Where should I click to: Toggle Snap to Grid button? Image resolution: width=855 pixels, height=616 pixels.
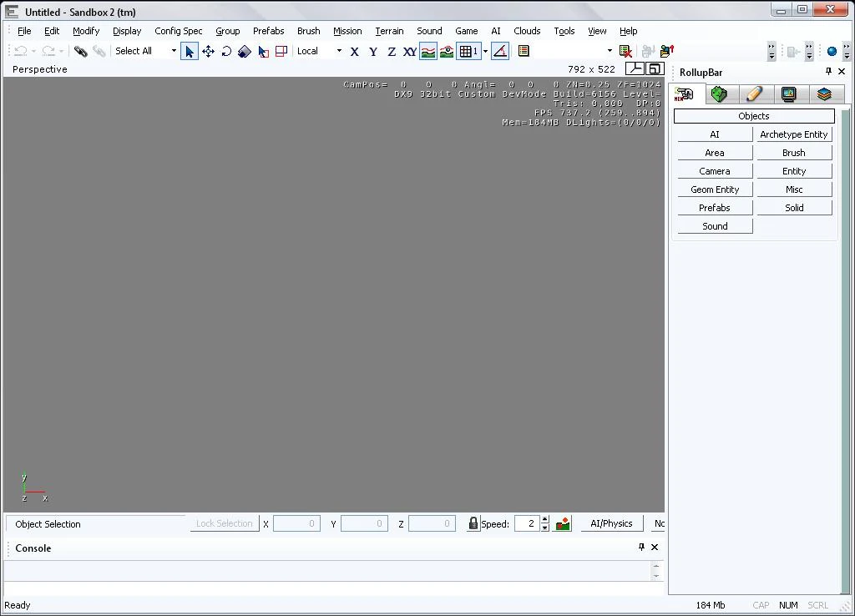coord(468,51)
